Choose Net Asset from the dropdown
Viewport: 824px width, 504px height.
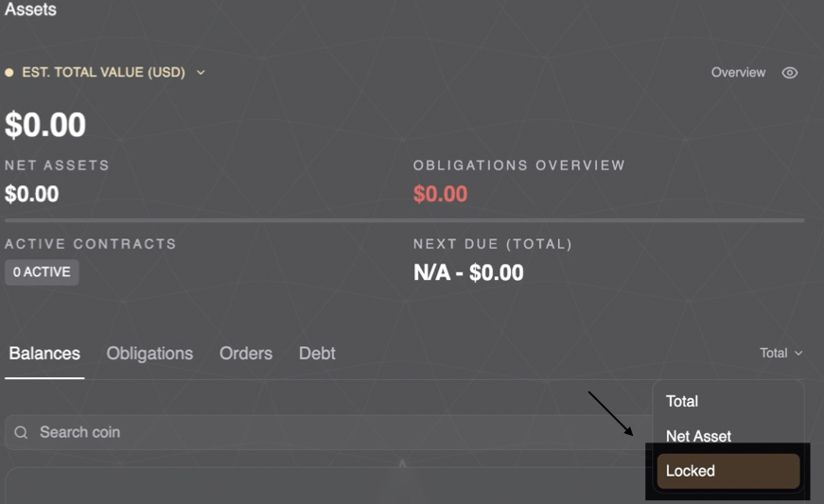point(699,436)
